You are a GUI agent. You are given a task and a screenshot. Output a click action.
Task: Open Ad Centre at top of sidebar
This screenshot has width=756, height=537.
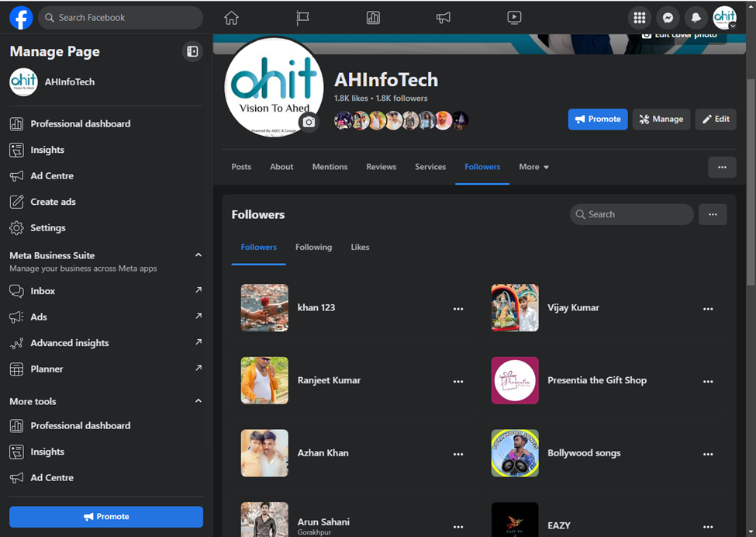(x=106, y=176)
